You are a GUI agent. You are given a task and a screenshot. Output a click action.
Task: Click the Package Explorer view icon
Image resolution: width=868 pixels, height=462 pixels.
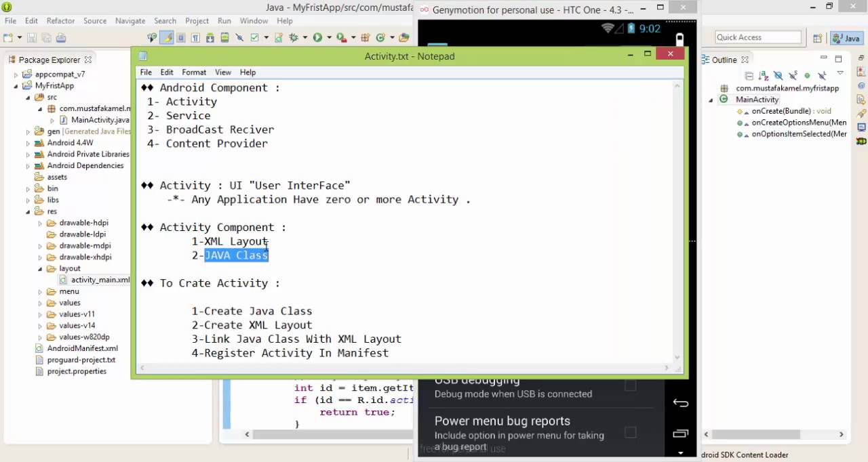point(12,60)
